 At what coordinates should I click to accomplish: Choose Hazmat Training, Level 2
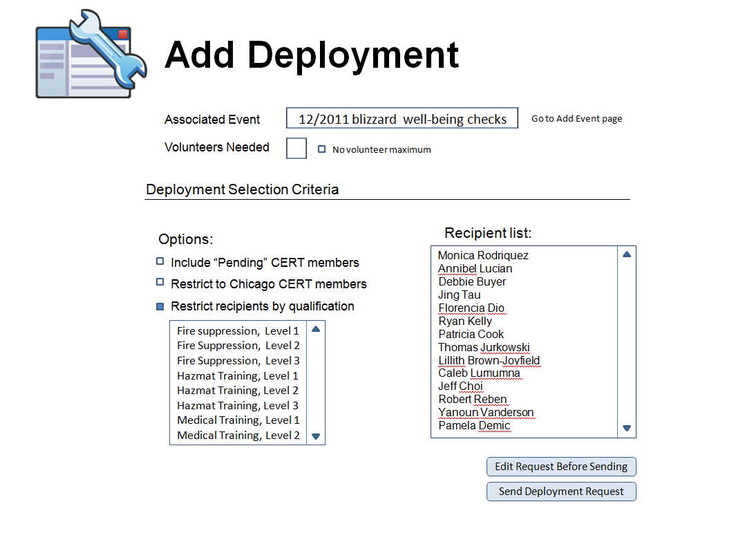[x=238, y=391]
